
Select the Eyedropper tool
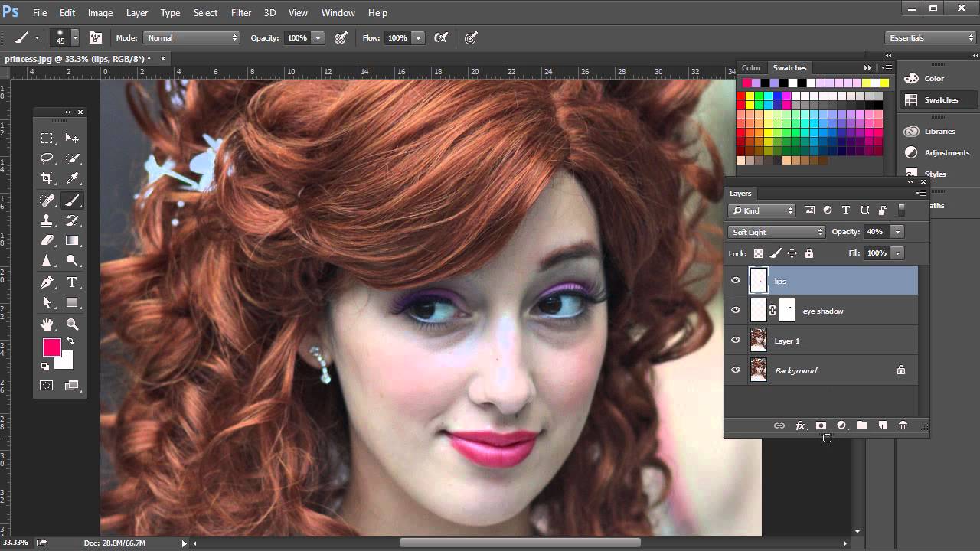tap(72, 178)
